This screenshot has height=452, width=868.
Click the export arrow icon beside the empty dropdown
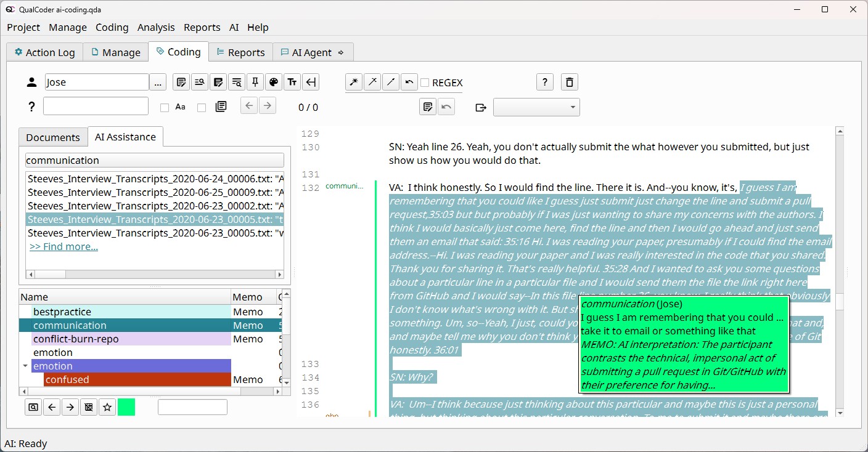(x=481, y=108)
